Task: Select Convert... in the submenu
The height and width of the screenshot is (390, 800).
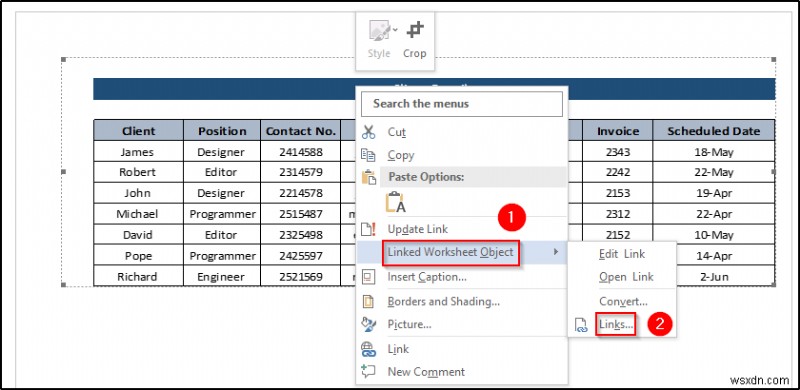Action: point(623,302)
